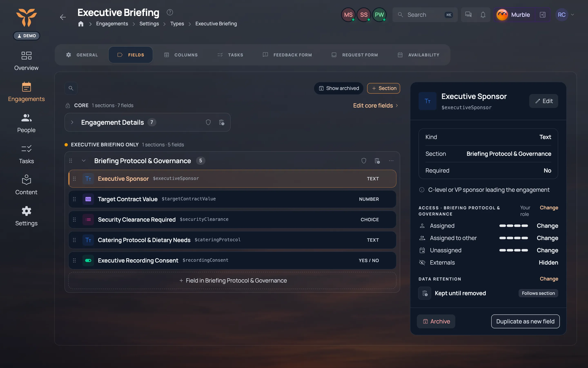Toggle Show archived fields
This screenshot has width=588, height=368.
tap(339, 88)
